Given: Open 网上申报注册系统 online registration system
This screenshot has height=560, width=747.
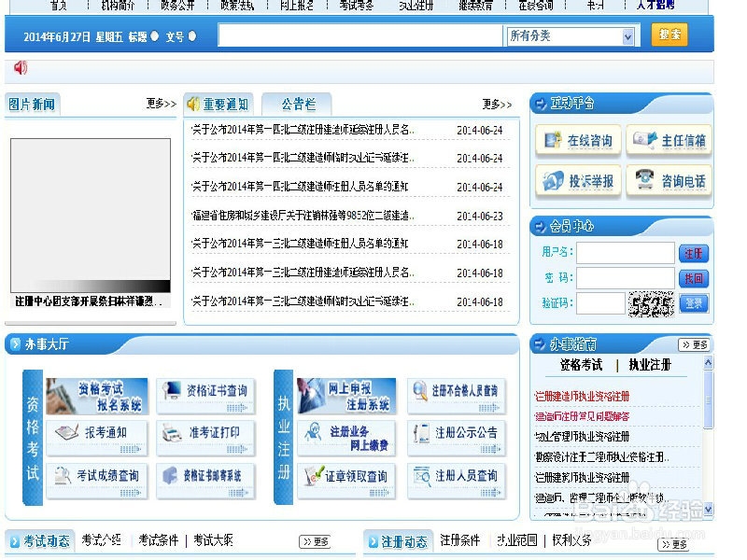Looking at the screenshot, I should (346, 396).
